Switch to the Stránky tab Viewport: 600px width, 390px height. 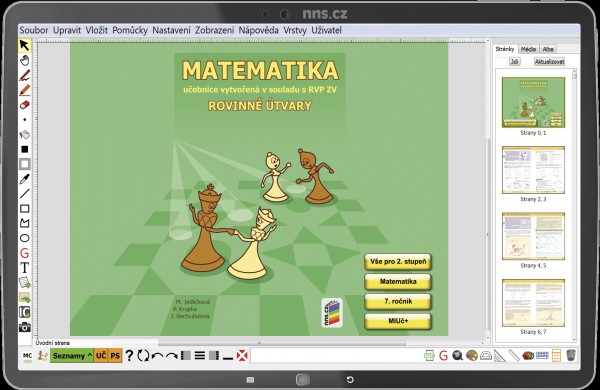coord(505,49)
